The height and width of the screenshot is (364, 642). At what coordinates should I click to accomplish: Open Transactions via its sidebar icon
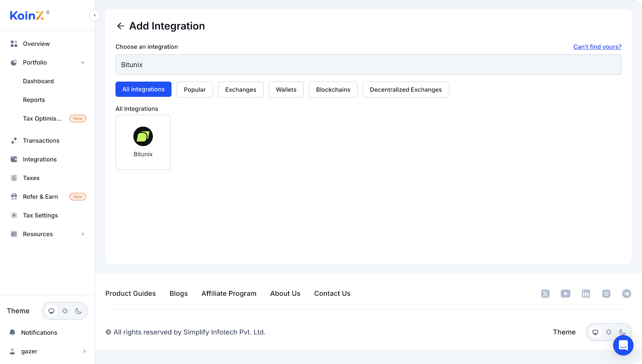[x=14, y=140]
